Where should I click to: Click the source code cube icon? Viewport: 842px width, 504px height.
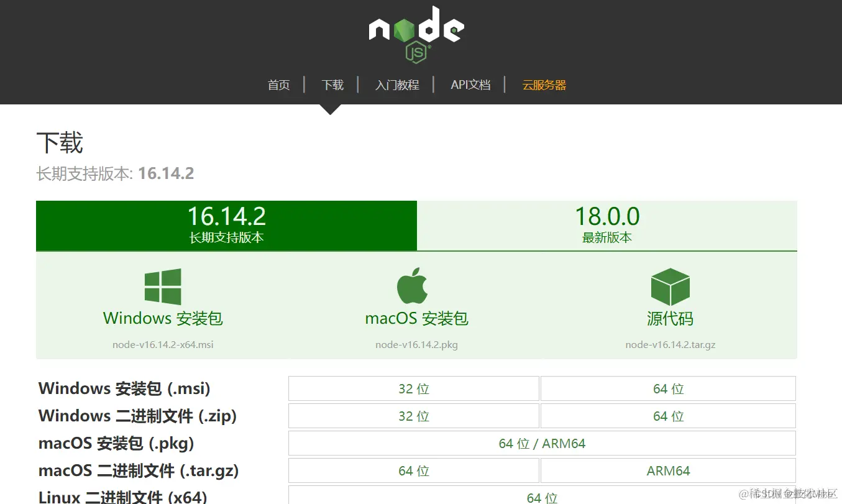(670, 287)
